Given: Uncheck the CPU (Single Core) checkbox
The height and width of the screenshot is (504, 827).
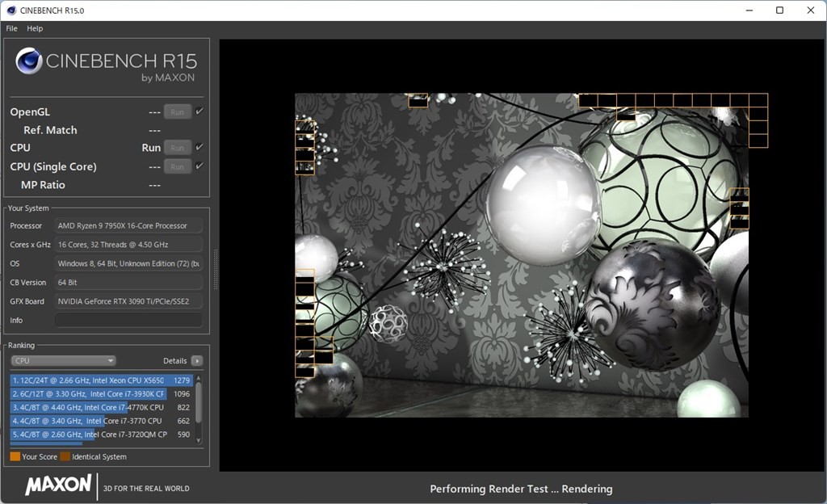Looking at the screenshot, I should [x=199, y=166].
